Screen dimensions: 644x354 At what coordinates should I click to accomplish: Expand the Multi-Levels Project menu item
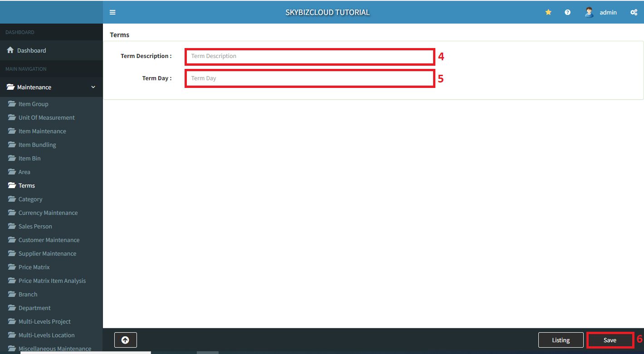[x=44, y=321]
